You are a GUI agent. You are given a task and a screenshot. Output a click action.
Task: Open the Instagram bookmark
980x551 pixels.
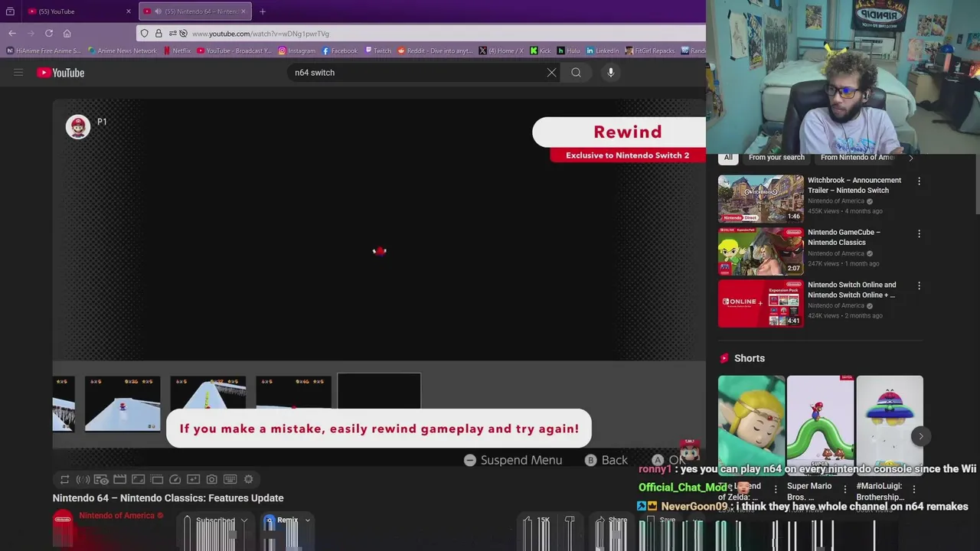tap(297, 51)
